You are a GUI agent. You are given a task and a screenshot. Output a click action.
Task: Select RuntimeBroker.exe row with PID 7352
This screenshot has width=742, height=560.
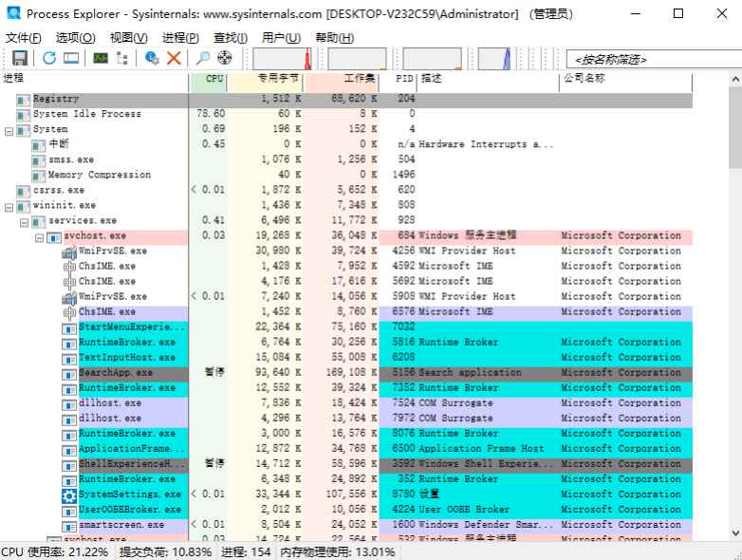coord(346,388)
